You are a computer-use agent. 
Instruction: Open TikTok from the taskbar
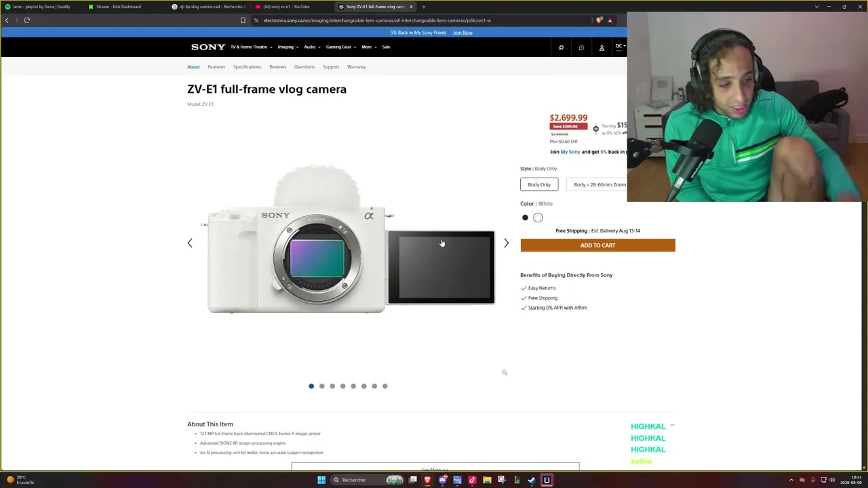(x=472, y=480)
